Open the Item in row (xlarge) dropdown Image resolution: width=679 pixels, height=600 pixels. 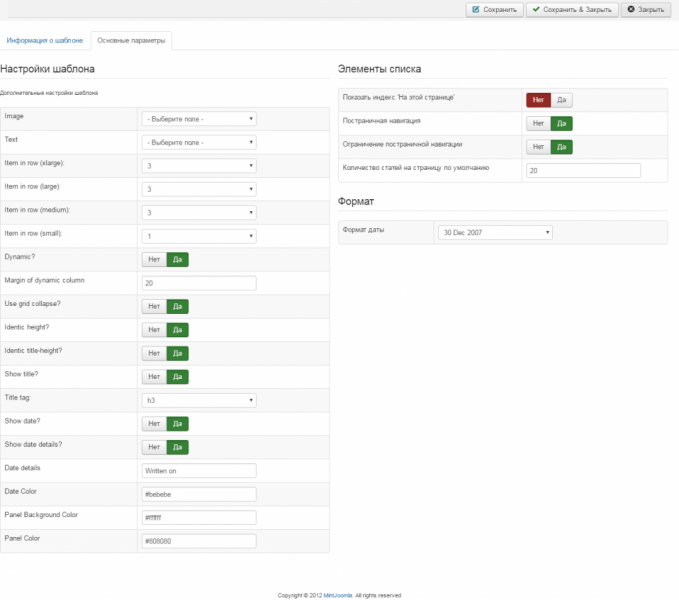point(199,166)
